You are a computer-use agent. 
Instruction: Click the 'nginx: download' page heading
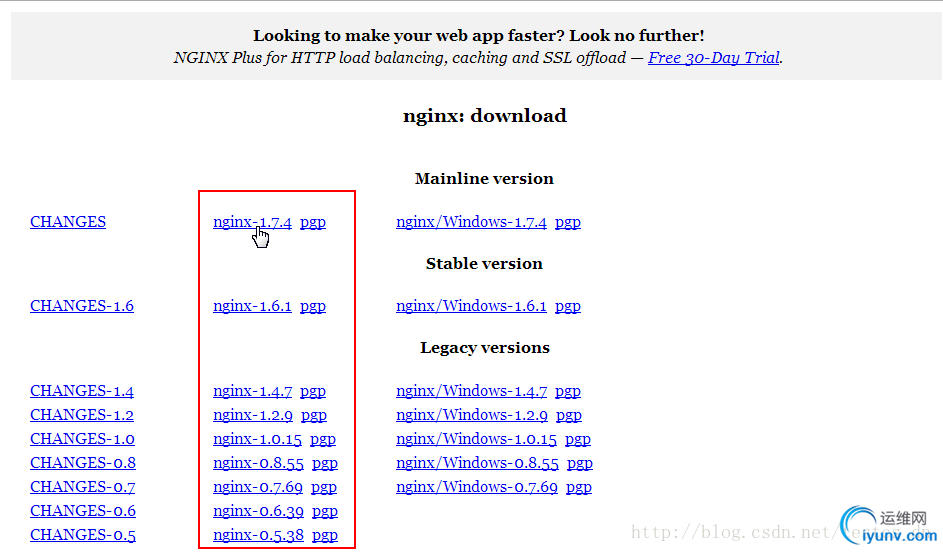[485, 115]
